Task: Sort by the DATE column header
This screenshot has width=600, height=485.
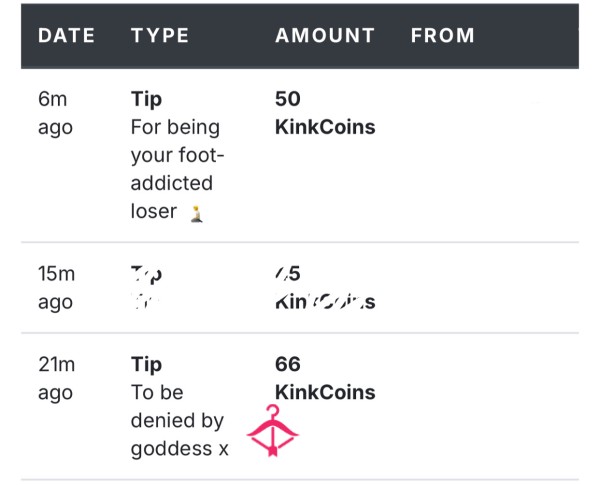Action: click(x=66, y=36)
